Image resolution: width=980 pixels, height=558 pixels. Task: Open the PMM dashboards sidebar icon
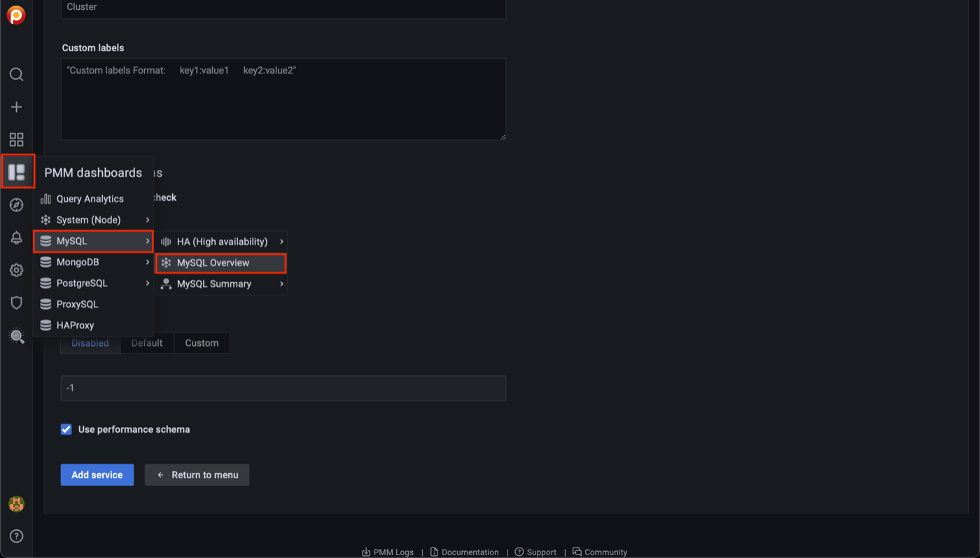(x=17, y=172)
